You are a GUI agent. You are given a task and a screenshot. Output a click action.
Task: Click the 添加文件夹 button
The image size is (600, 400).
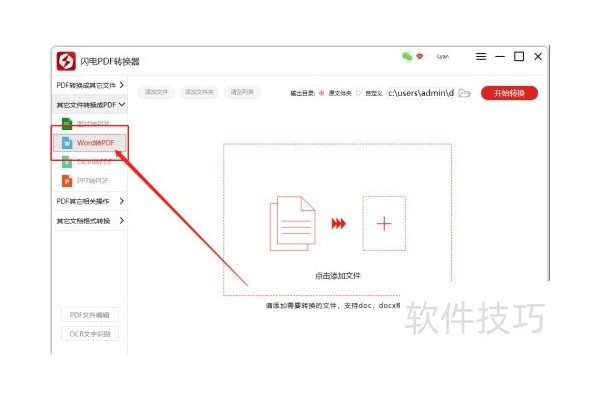[199, 92]
